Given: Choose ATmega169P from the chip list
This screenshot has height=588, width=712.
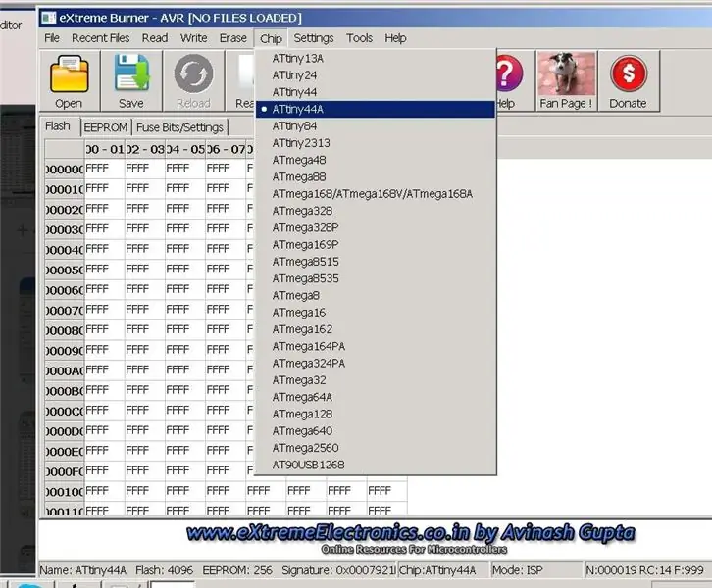Looking at the screenshot, I should (x=376, y=245).
